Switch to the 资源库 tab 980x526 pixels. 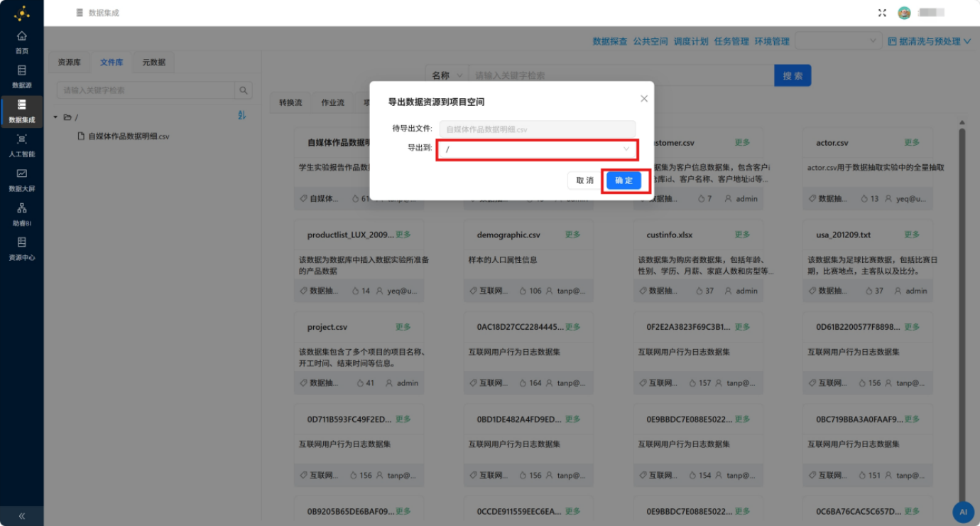point(70,63)
